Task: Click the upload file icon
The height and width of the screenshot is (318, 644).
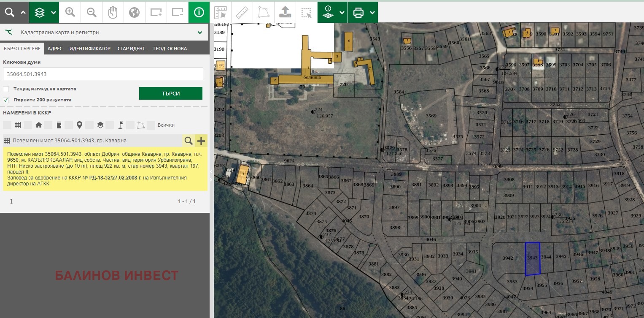Action: click(285, 13)
